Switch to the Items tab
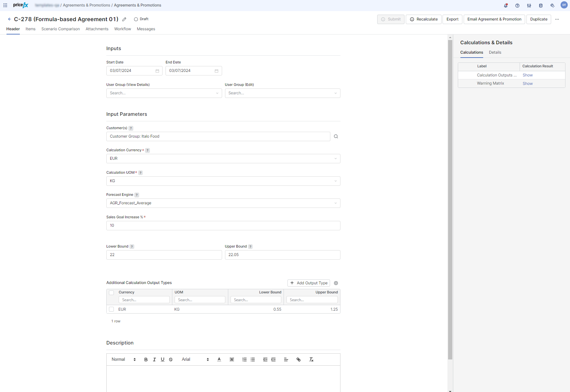Screen dimensions: 570x392 [x=31, y=29]
